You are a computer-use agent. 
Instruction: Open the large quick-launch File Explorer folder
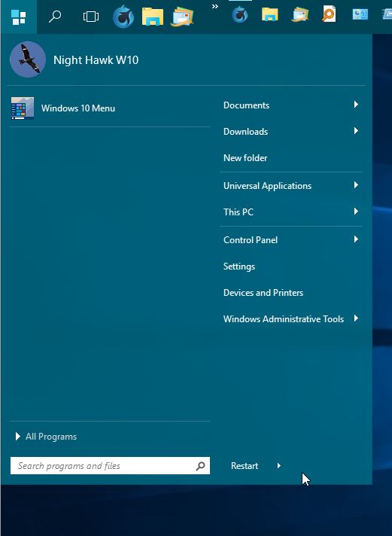click(153, 17)
